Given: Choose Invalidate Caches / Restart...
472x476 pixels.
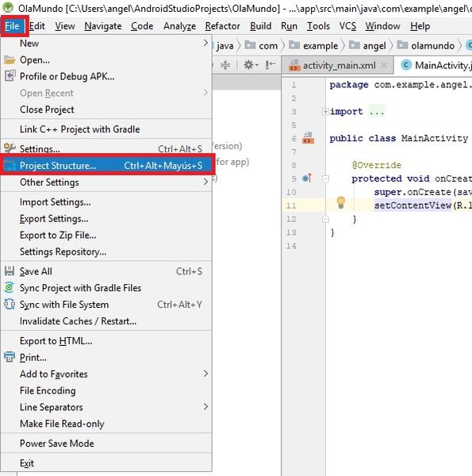Looking at the screenshot, I should tap(106, 321).
